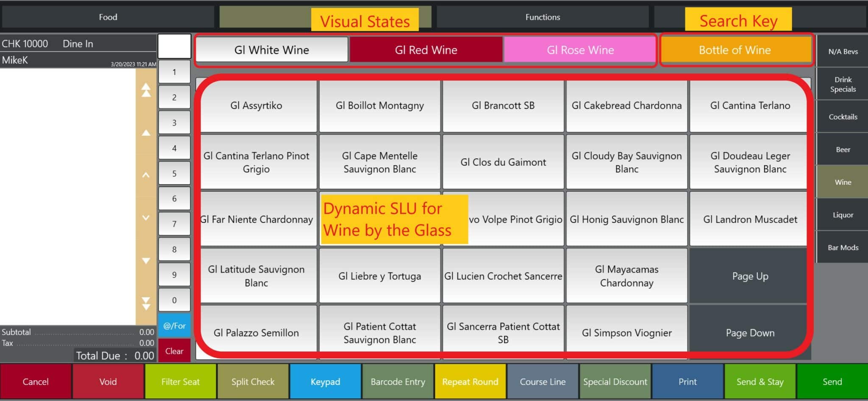Select Gl White Wine filter
This screenshot has height=401, width=868.
(x=272, y=50)
